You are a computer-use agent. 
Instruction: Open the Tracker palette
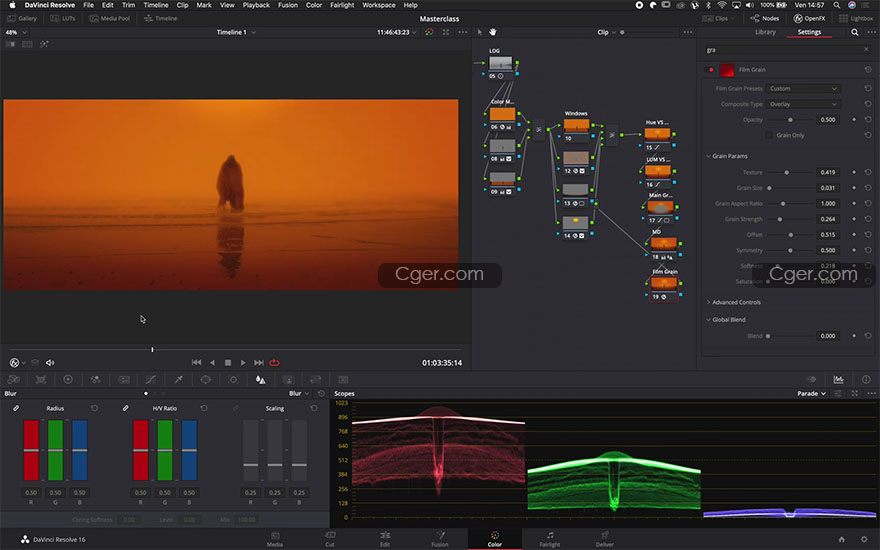(x=233, y=379)
